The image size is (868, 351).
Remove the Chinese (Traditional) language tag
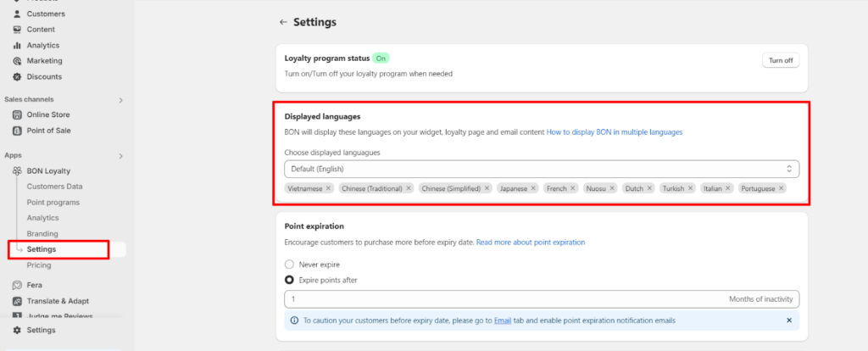tap(409, 188)
